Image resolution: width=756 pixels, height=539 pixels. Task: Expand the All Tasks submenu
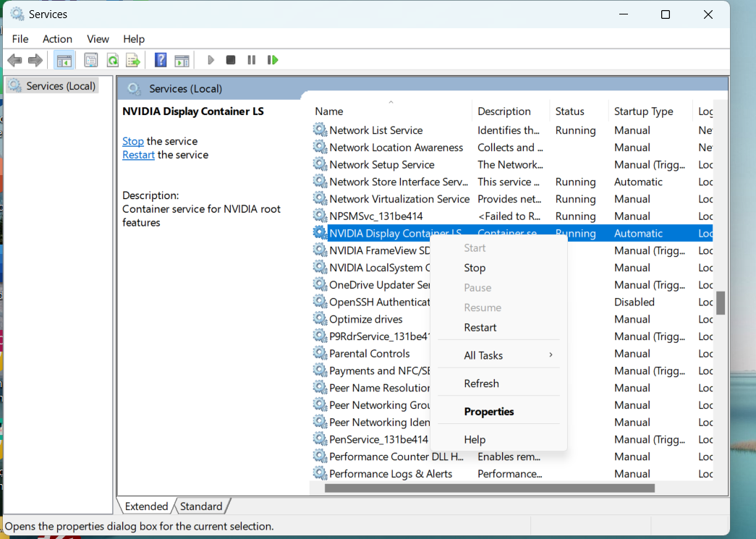pyautogui.click(x=483, y=355)
